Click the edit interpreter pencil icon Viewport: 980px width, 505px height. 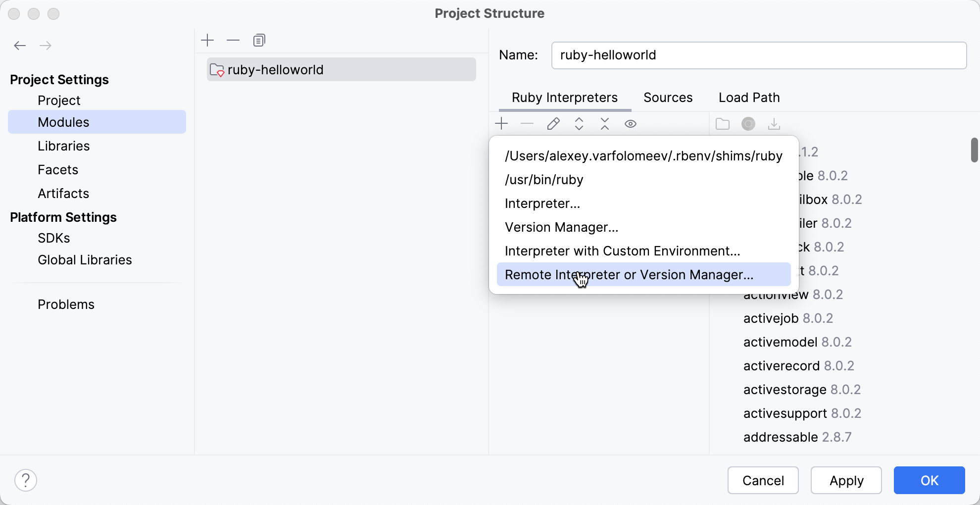(553, 124)
